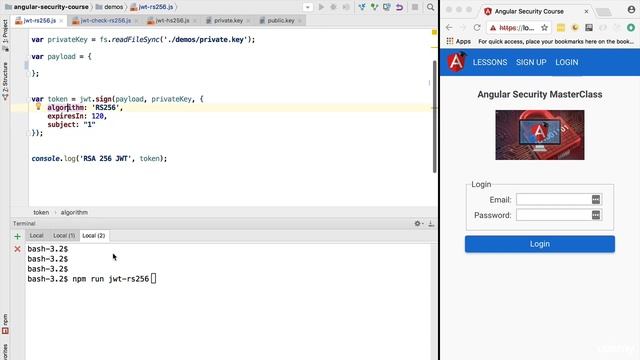Open LESSONS nav link

pos(490,62)
